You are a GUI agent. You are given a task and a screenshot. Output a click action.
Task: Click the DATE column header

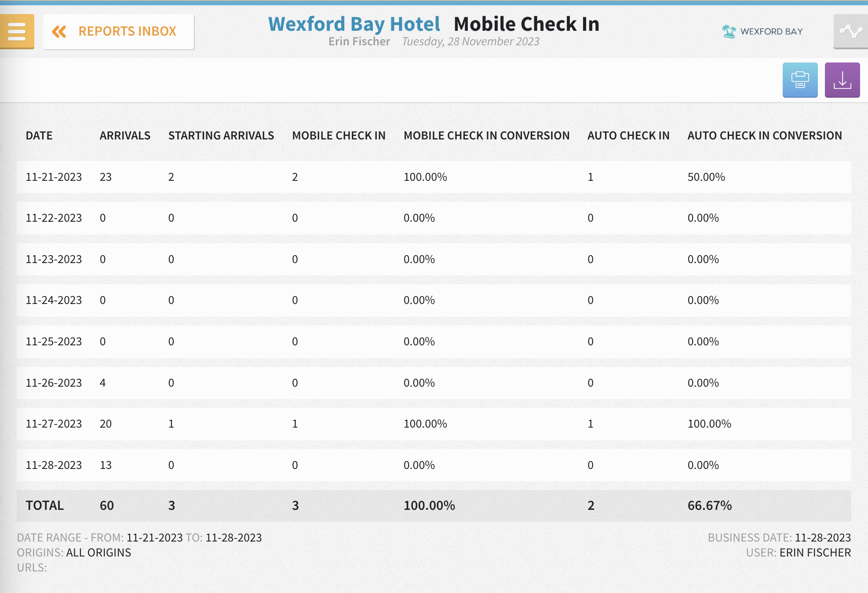pos(39,135)
